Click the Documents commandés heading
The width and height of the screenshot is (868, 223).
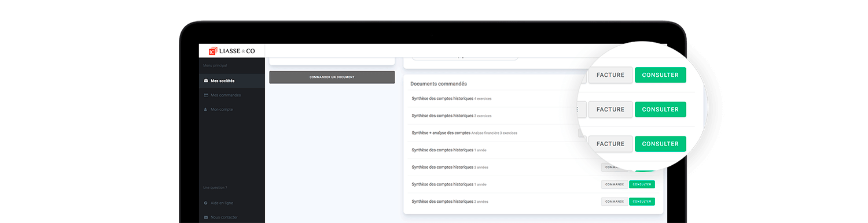[x=439, y=84]
